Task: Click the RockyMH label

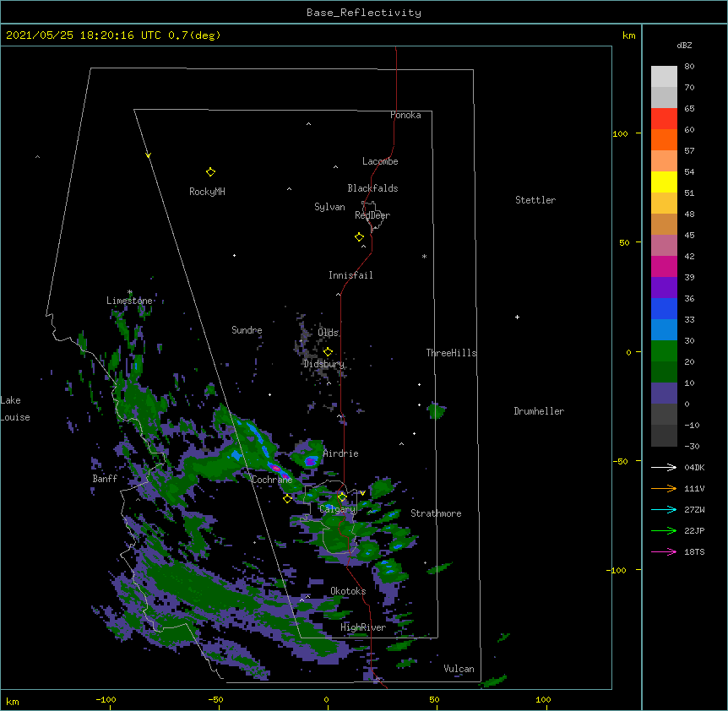Action: coord(207,192)
